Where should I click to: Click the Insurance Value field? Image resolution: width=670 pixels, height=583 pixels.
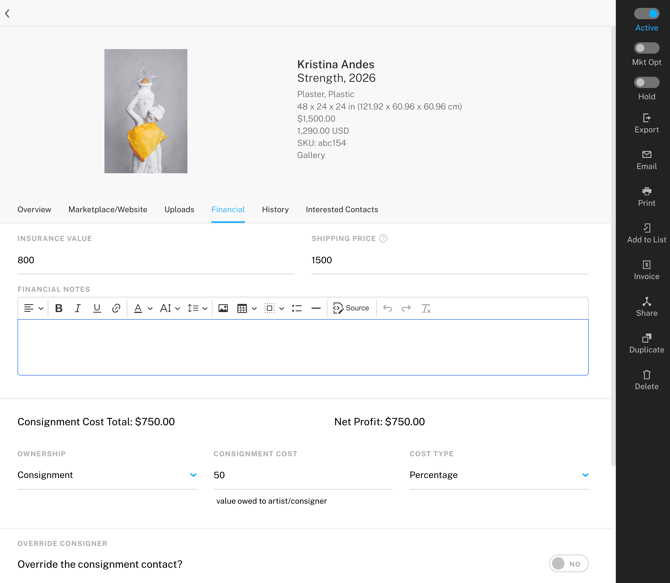[x=156, y=260]
